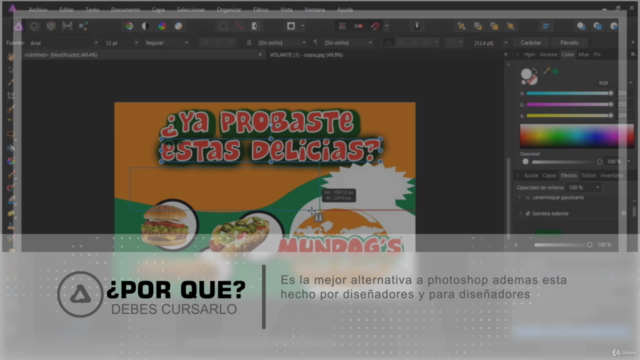The image size is (640, 360).
Task: Switch to the Capas panel tab
Action: pos(549,176)
